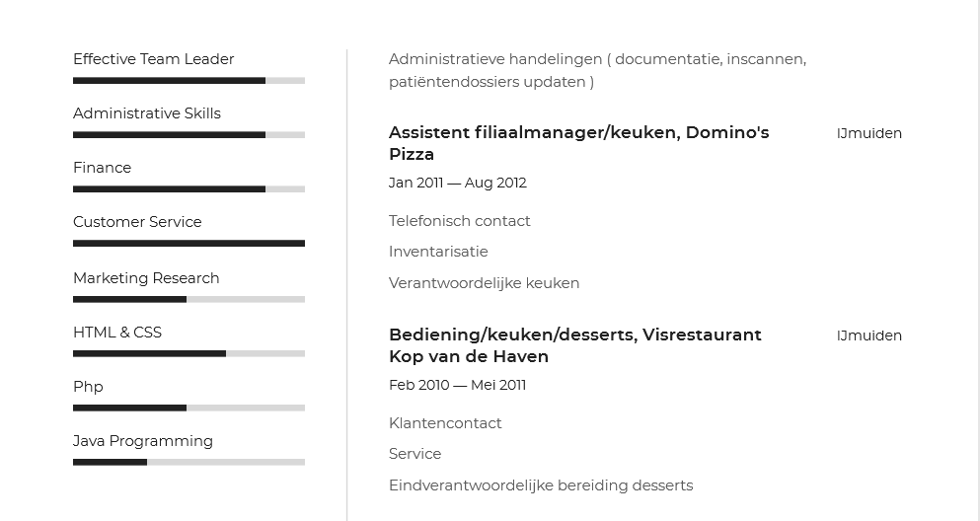Screen dimensions: 980x521
Task: Select the HTML & CSS skill bar
Action: (188, 353)
